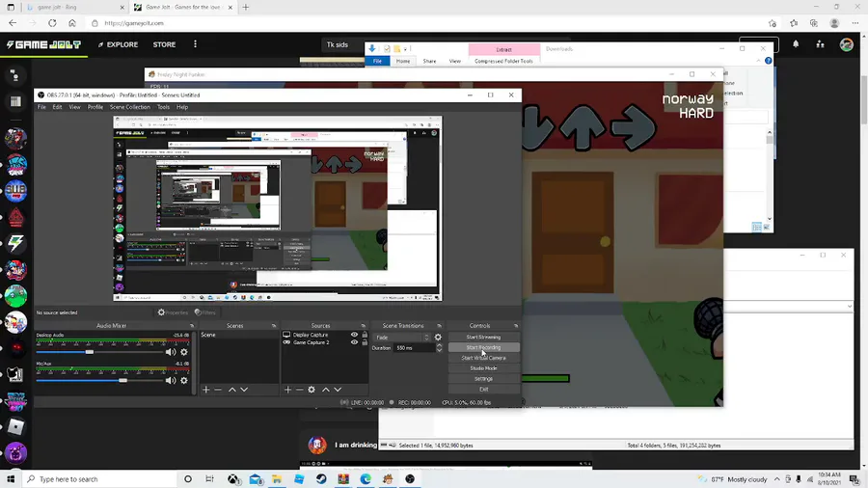Open OBS Settings from Controls
Screen dimensions: 868x488
coord(483,379)
